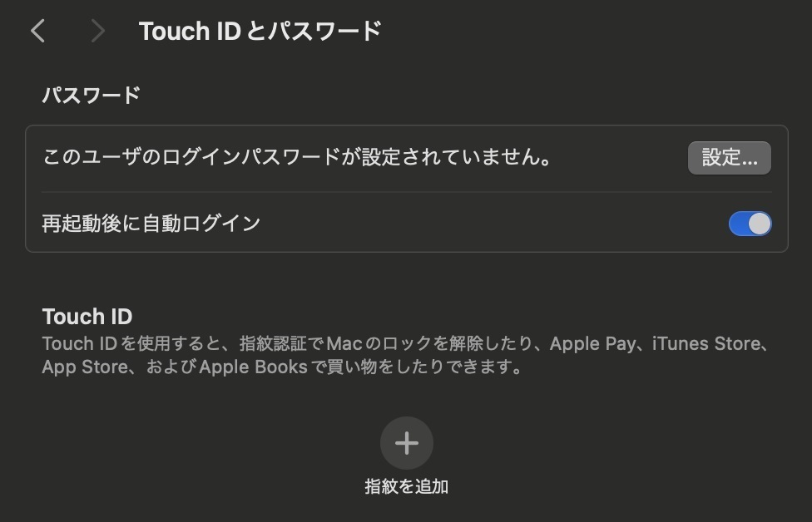The width and height of the screenshot is (812, 522).
Task: Click the Touch ID section heading
Action: (87, 317)
